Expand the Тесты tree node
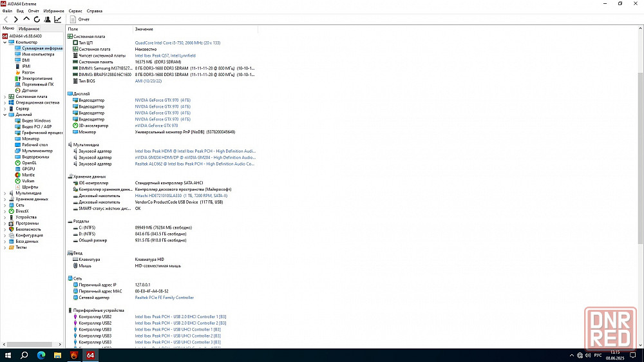The width and height of the screenshot is (644, 362). pyautogui.click(x=5, y=247)
